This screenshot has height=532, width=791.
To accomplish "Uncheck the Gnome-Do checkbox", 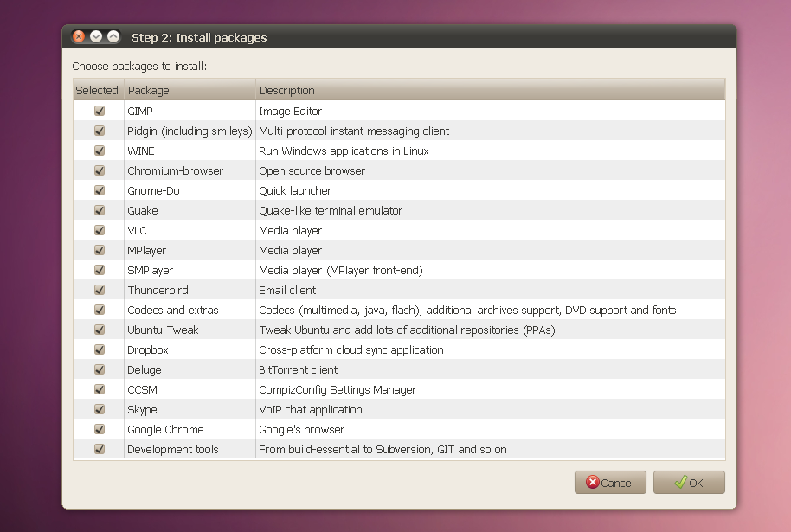I will tap(100, 190).
